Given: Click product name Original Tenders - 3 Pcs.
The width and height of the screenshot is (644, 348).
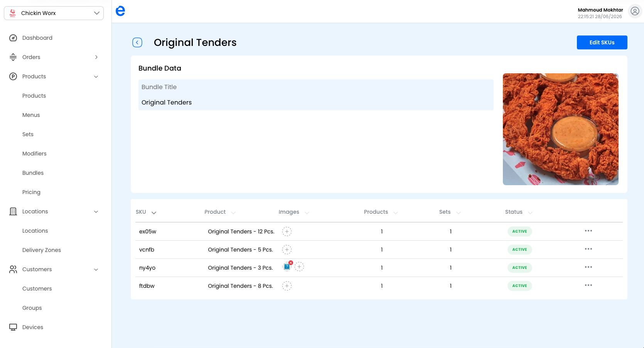Looking at the screenshot, I should (240, 268).
